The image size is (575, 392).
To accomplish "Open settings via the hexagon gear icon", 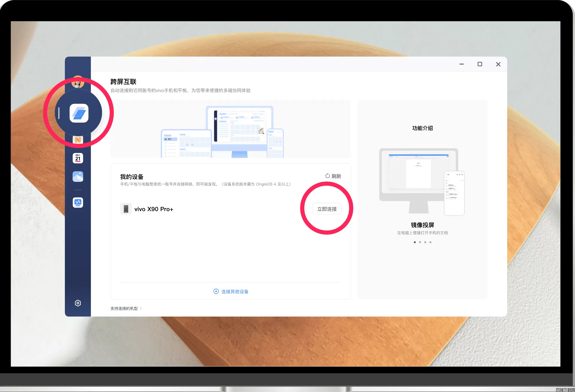I will coord(78,303).
